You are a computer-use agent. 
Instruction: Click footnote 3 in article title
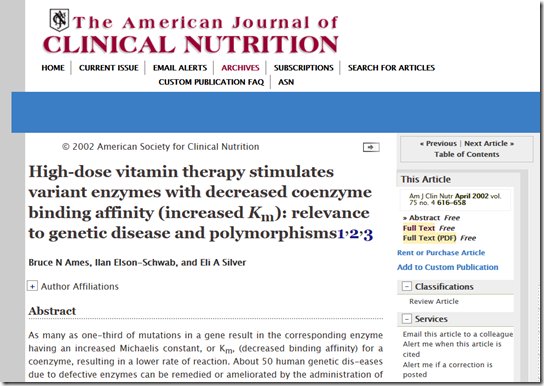point(368,234)
